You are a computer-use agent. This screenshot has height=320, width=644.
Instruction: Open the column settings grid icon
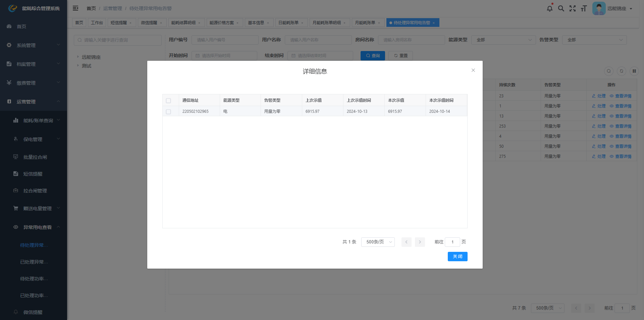[x=634, y=71]
